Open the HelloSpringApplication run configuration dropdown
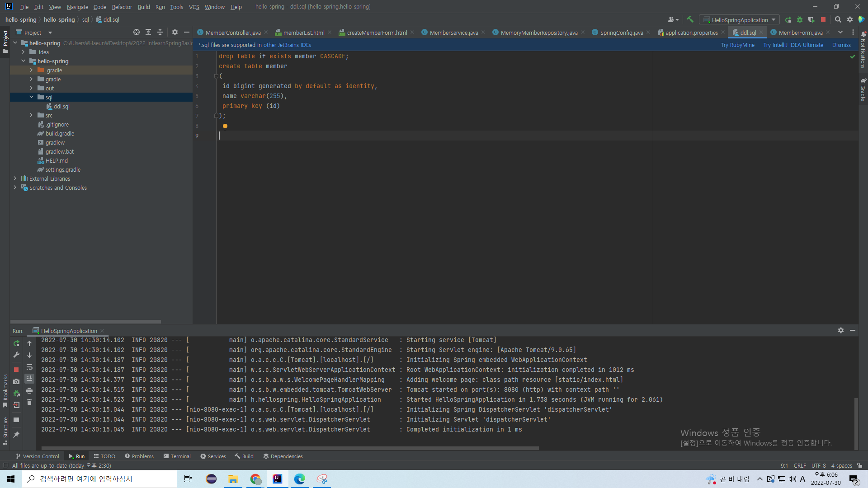868x488 pixels. click(x=739, y=20)
